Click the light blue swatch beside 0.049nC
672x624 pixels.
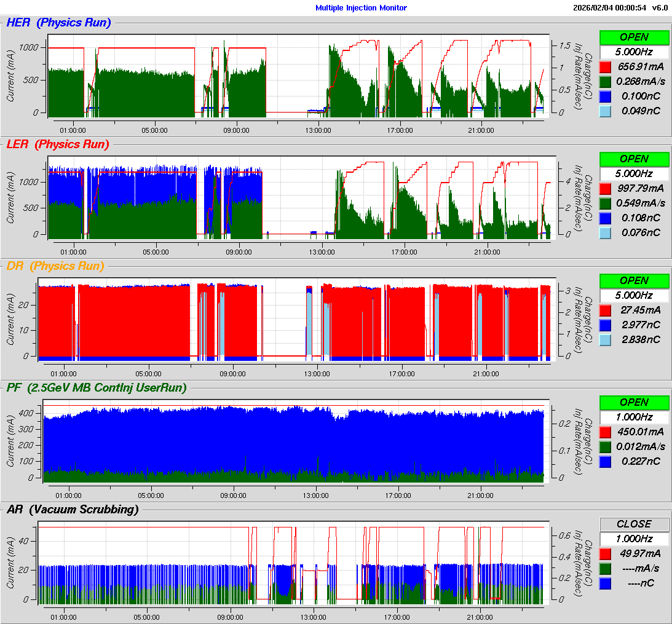605,111
